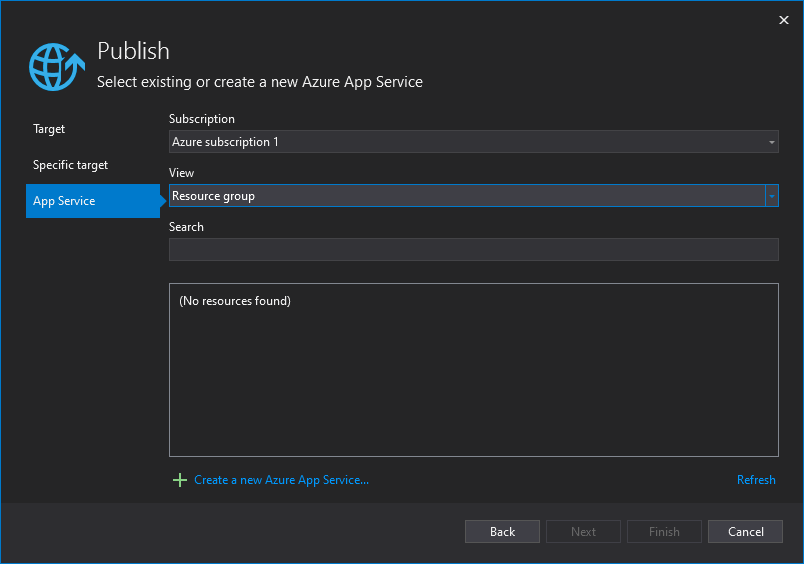This screenshot has width=804, height=564.
Task: Select the "(No resources found)" entry
Action: pyautogui.click(x=235, y=301)
